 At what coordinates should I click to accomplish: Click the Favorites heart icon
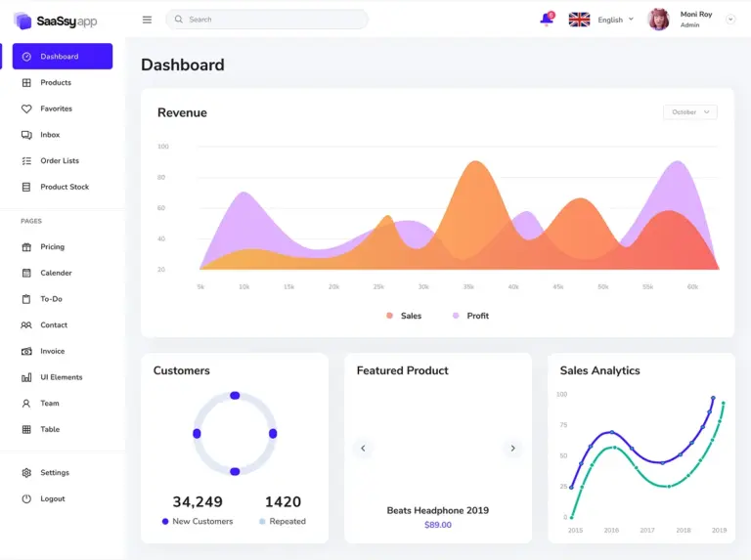tap(26, 108)
